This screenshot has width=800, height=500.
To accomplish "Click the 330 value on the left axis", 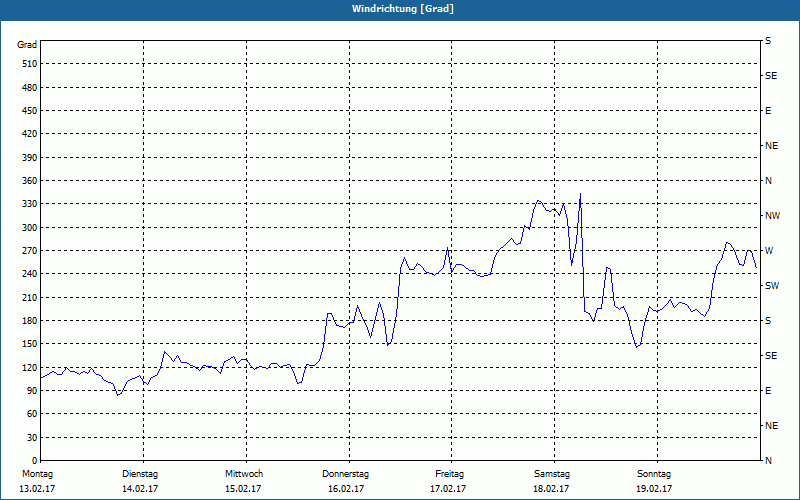I will tap(30, 204).
